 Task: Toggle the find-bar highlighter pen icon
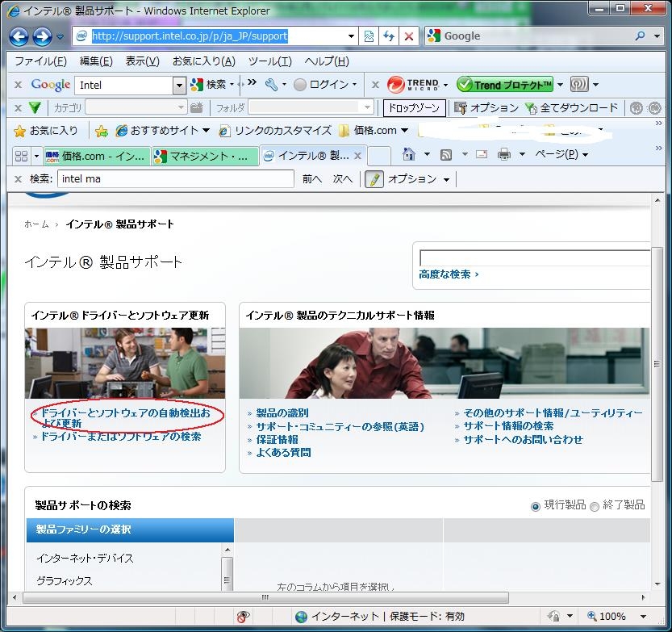tap(374, 179)
